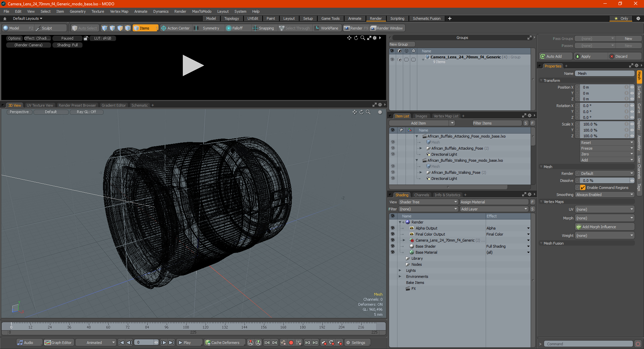Open the Add Layer dropdown

tap(494, 209)
